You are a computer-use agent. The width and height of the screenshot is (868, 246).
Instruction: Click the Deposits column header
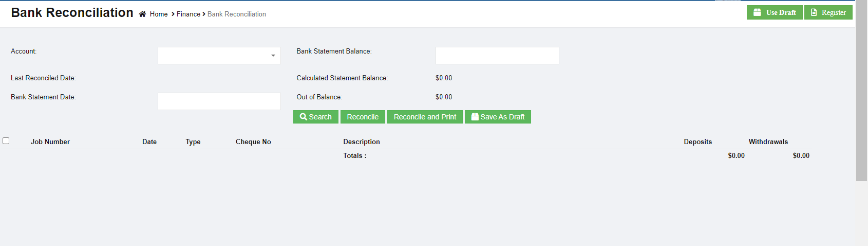[x=697, y=142]
